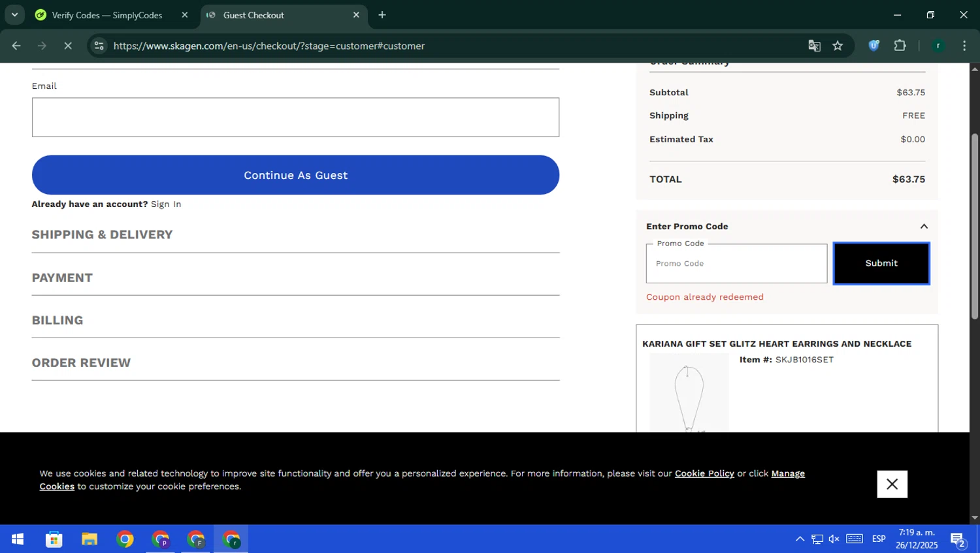The height and width of the screenshot is (553, 980).
Task: Open the clock and date flyout
Action: click(917, 539)
